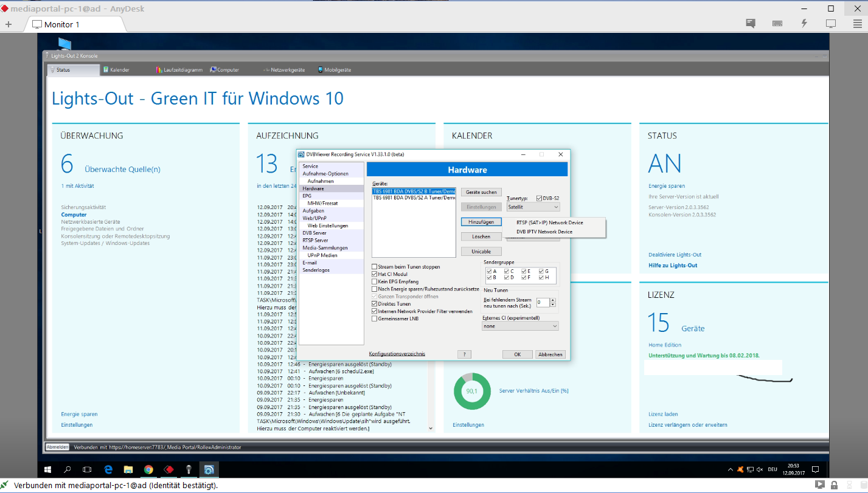Open the remote Windows Start button
868x493 pixels.
point(47,469)
